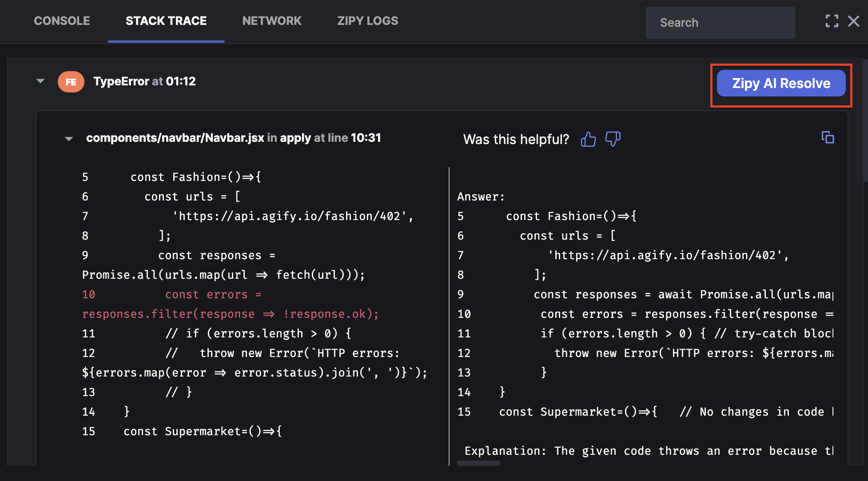This screenshot has height=481, width=868.
Task: Collapse the TypeError at 01:12 entry
Action: coord(40,81)
